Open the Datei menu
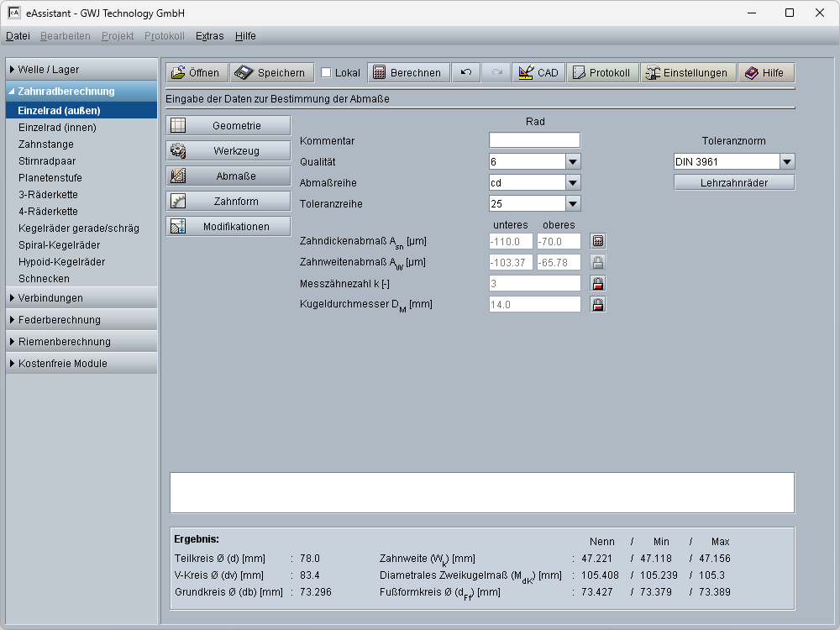The height and width of the screenshot is (630, 840). (x=18, y=36)
